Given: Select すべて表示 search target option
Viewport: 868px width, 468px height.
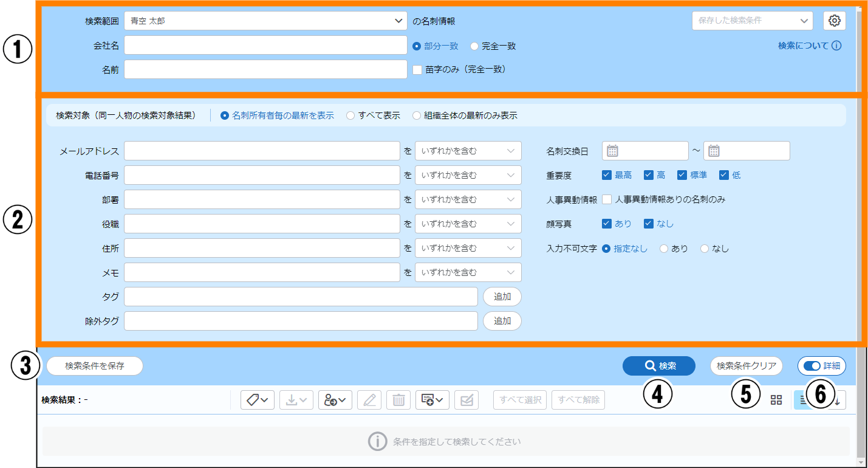Looking at the screenshot, I should pos(350,115).
